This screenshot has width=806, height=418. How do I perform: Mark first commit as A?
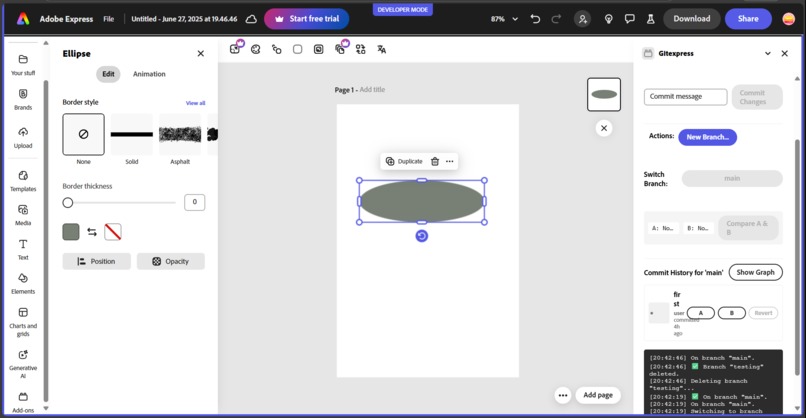tap(701, 313)
